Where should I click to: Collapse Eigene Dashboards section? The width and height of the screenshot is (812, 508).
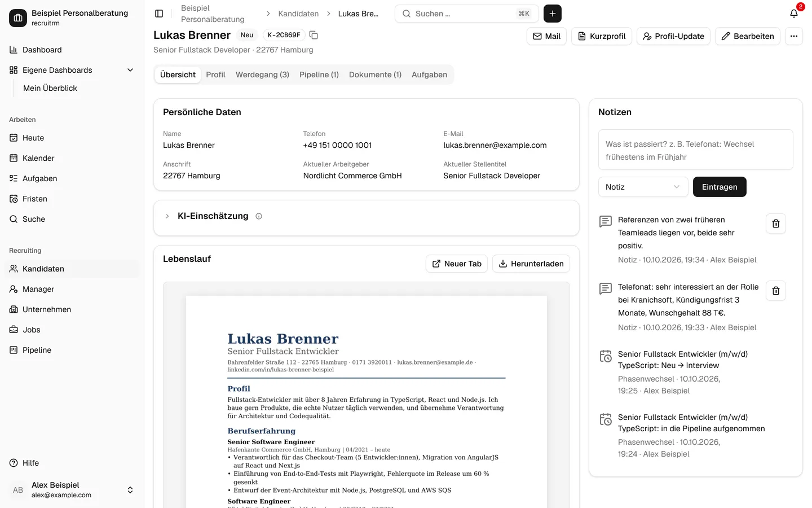[x=71, y=70]
